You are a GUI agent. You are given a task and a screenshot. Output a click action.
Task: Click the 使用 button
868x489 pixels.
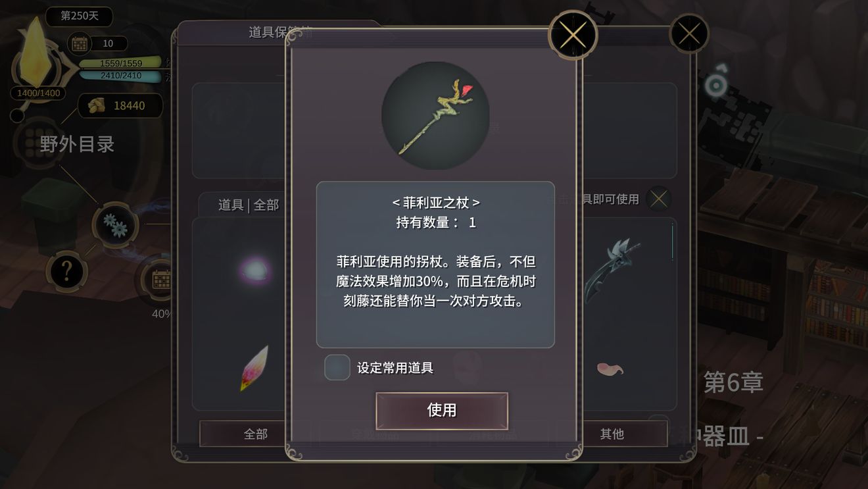pos(442,410)
